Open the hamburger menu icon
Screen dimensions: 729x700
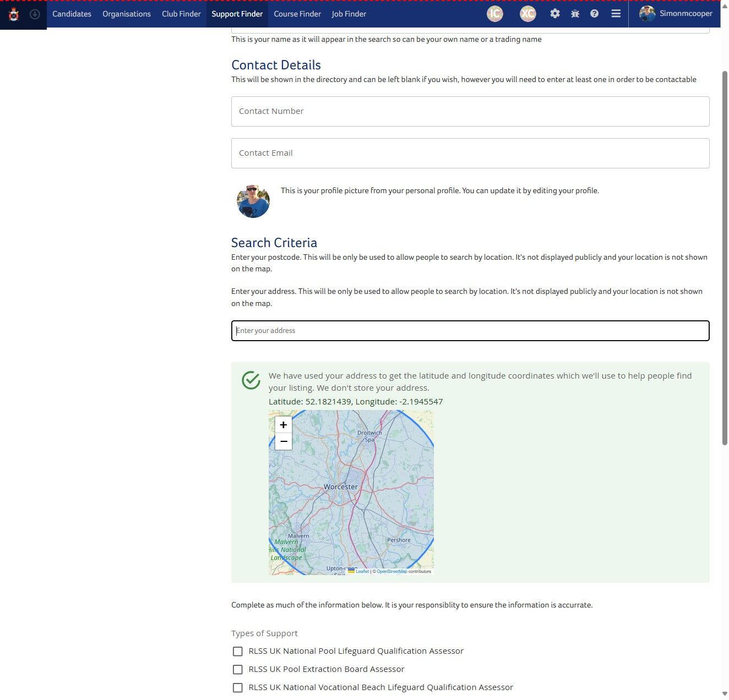coord(616,13)
